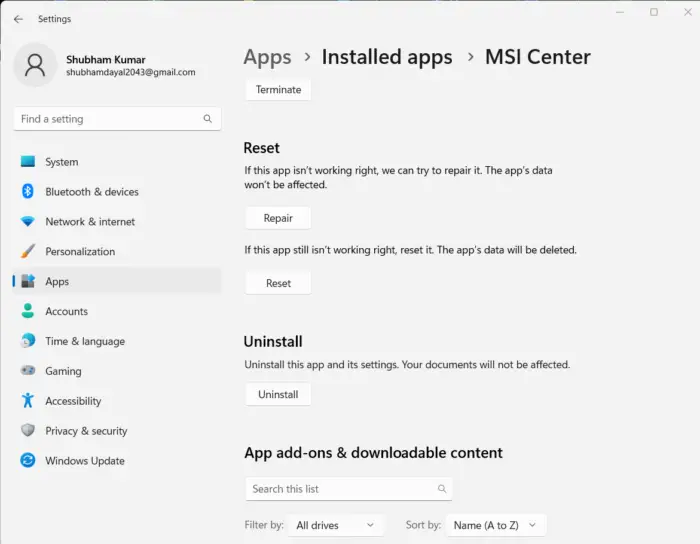
Task: Terminate the MSI Center app
Action: pos(278,90)
